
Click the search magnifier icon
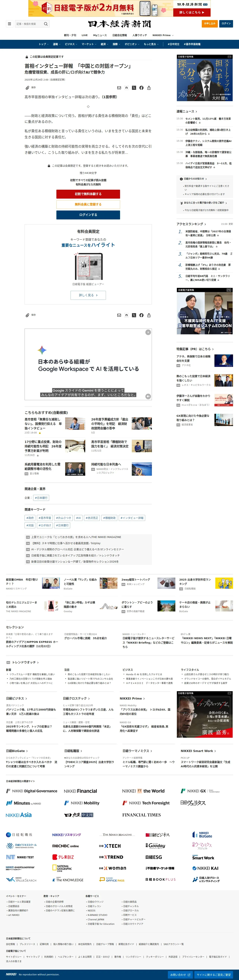tap(46, 24)
